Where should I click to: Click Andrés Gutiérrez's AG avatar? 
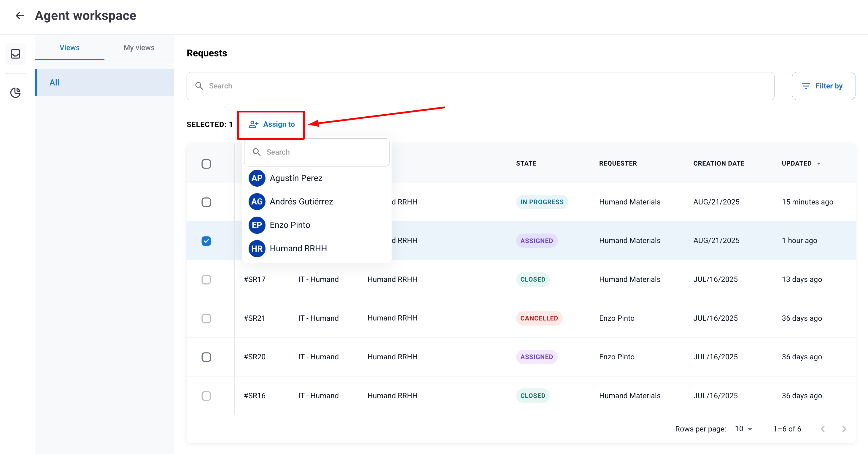pos(257,201)
